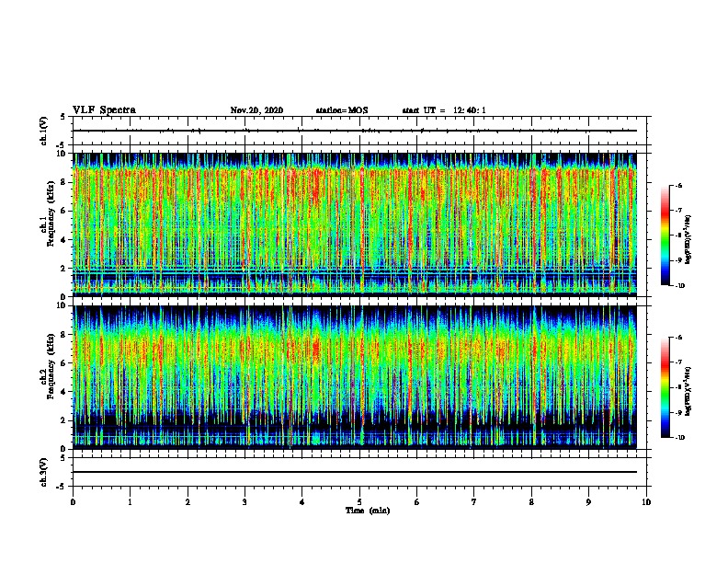Click the "station=MOS" header label
This screenshot has width=728, height=563.
pos(342,110)
